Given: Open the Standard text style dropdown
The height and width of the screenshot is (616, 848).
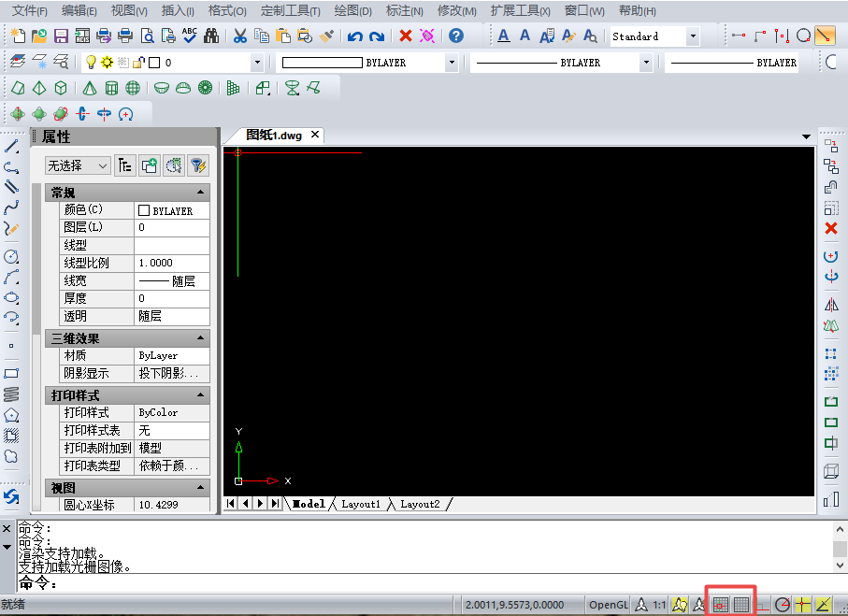Looking at the screenshot, I should pos(693,36).
